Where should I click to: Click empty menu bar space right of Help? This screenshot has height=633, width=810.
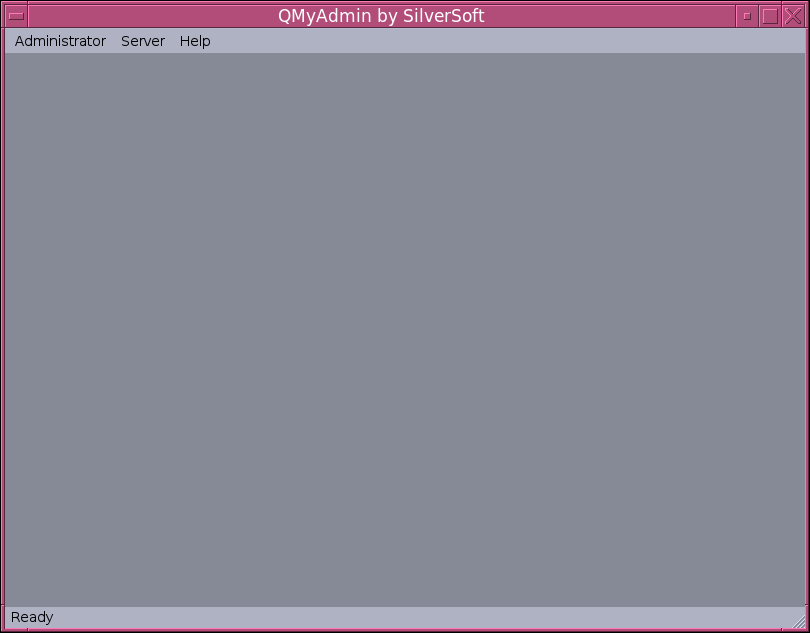pyautogui.click(x=500, y=41)
